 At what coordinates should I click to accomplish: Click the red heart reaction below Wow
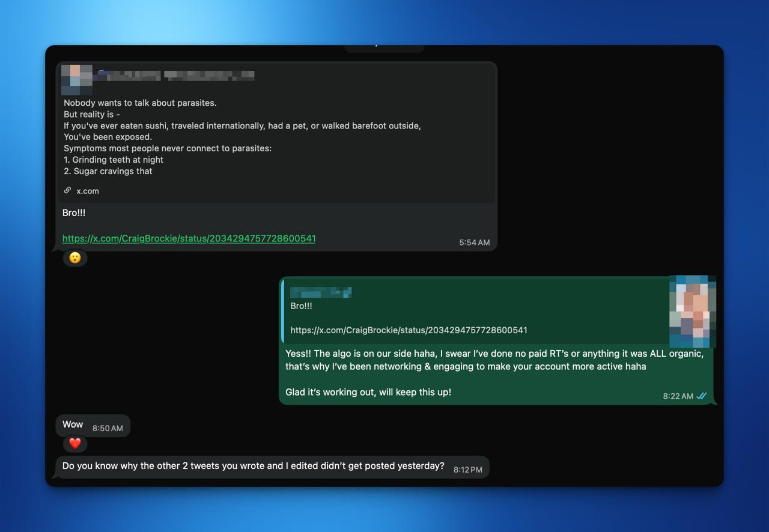74,444
